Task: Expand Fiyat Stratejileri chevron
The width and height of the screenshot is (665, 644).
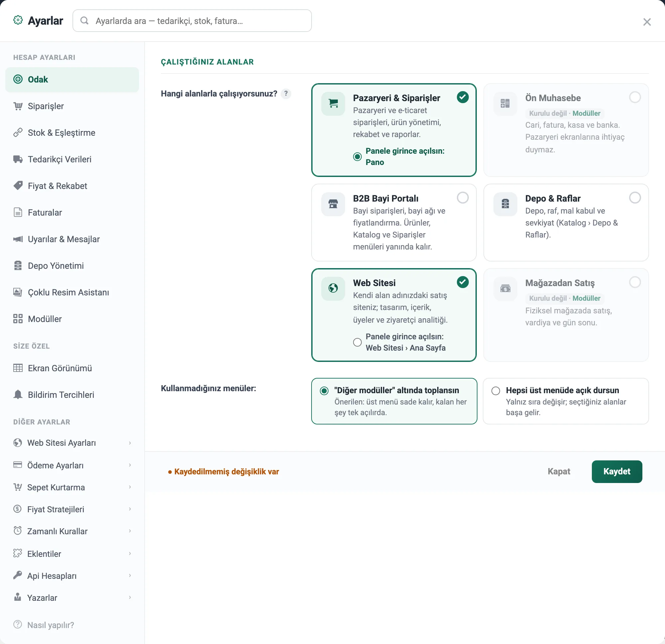Action: point(130,509)
